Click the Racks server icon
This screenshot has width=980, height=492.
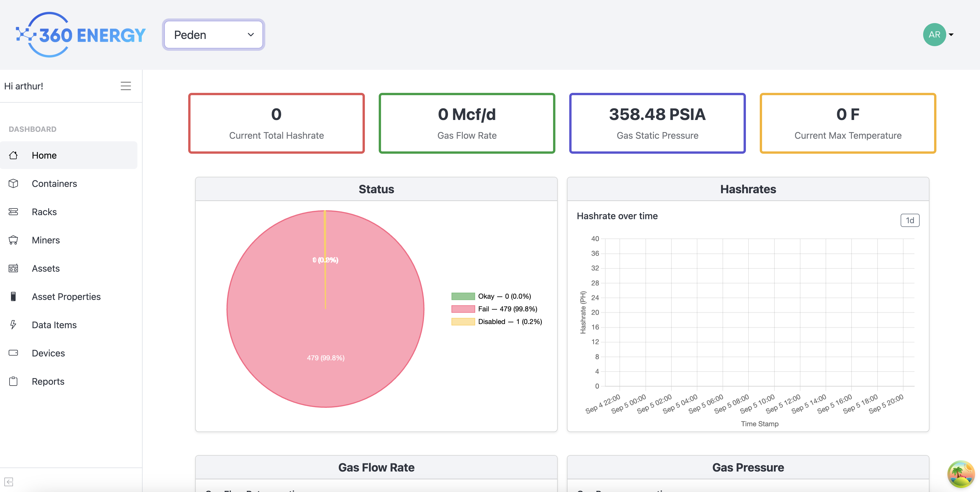pos(13,212)
